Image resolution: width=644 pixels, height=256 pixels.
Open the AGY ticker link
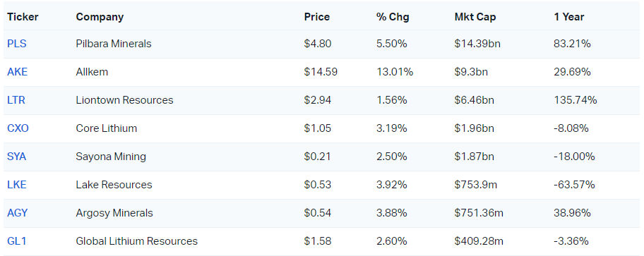coord(18,213)
